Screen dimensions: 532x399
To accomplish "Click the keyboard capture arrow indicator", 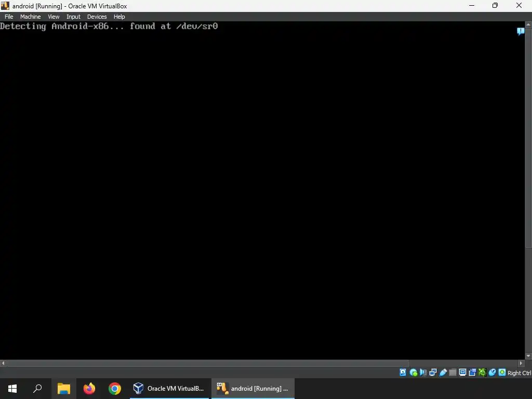I will tap(502, 373).
